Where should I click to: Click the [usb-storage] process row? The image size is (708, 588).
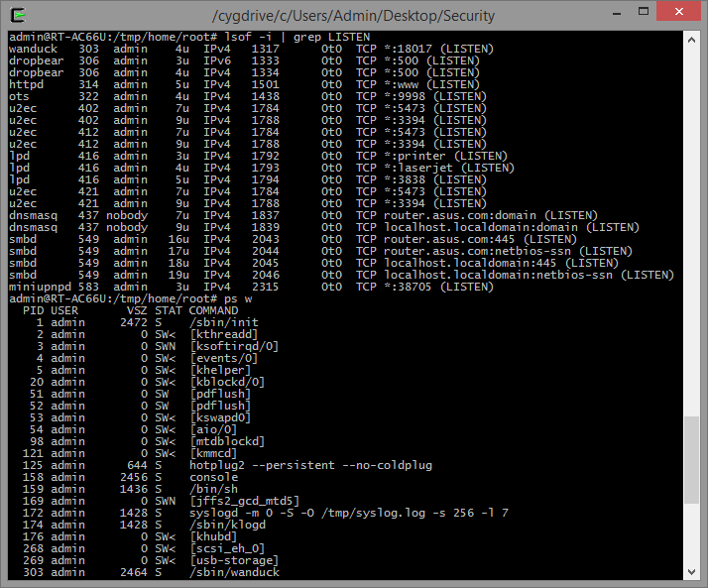pos(151,560)
